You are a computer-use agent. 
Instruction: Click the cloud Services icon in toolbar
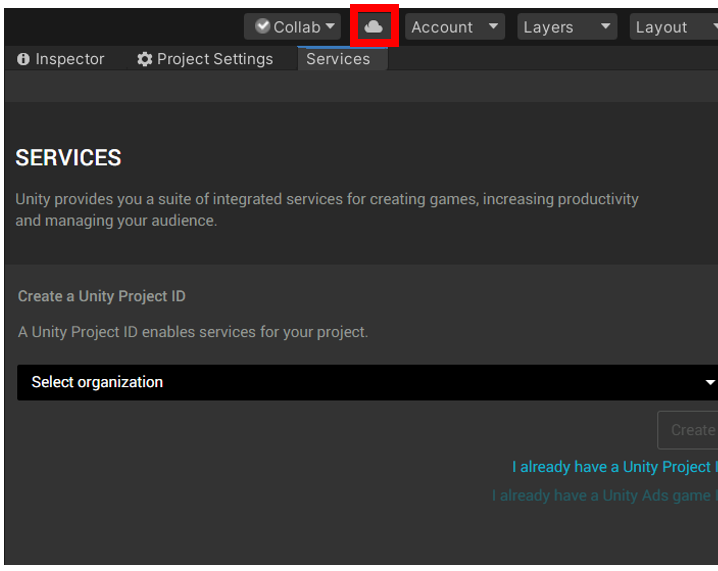coord(374,27)
